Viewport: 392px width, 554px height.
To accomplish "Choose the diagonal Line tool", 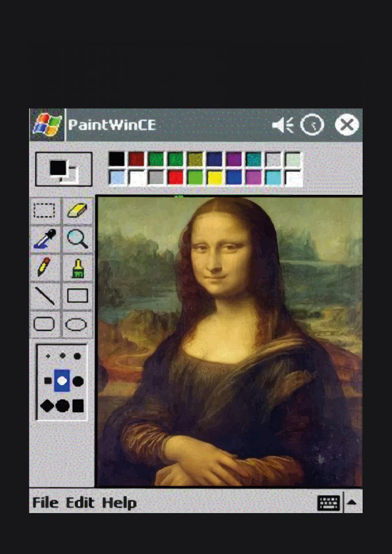I will 44,296.
